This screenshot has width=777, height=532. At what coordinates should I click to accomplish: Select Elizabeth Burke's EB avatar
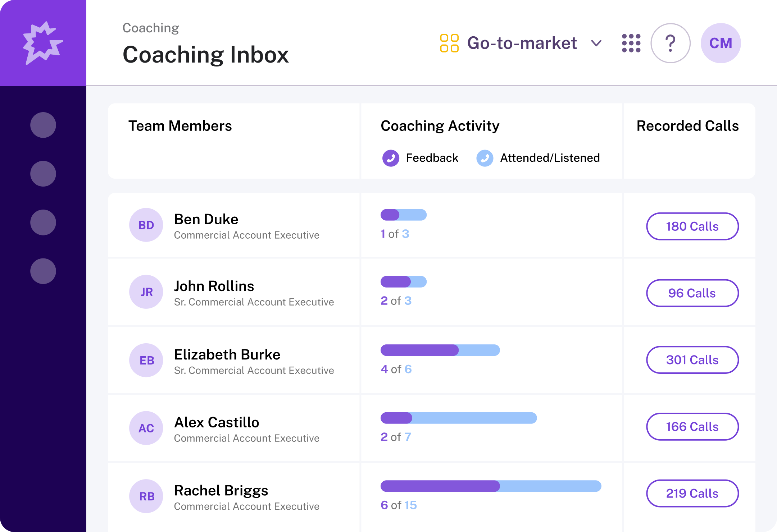pos(146,360)
